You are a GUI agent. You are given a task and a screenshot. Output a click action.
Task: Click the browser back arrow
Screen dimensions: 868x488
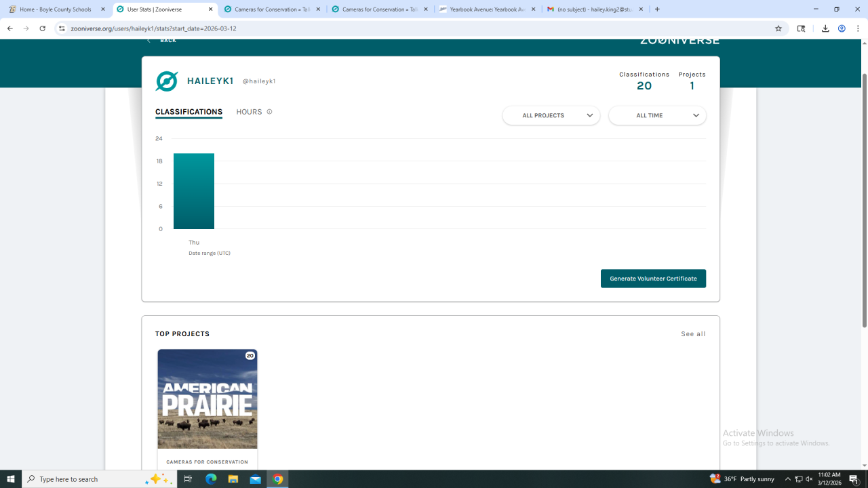click(x=9, y=28)
